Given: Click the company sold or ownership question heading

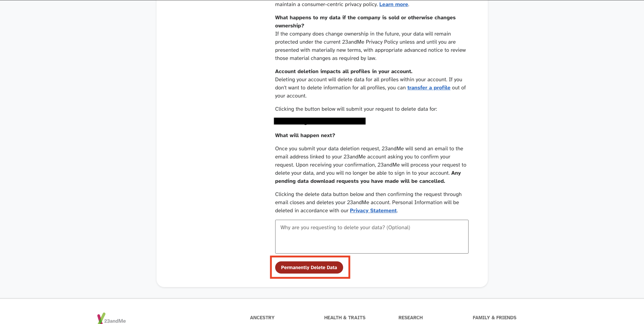Looking at the screenshot, I should (x=365, y=22).
